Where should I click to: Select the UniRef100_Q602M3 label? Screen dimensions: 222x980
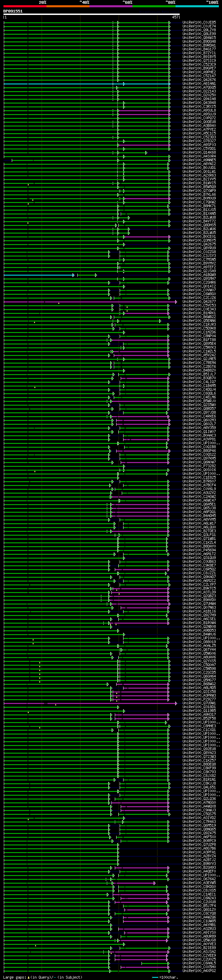pyautogui.click(x=199, y=420)
